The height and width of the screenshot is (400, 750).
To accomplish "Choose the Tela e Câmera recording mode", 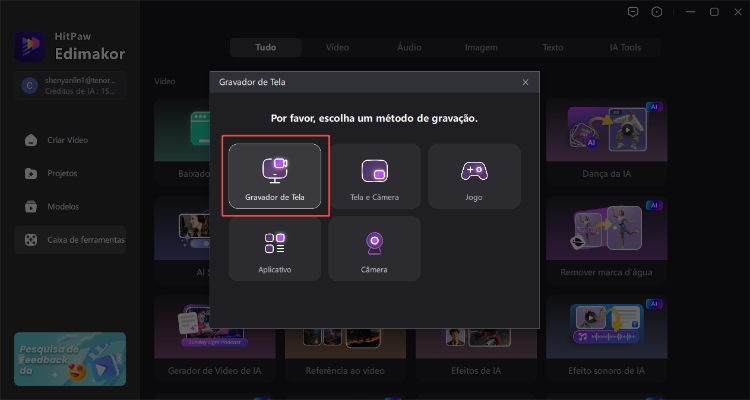I will [x=374, y=176].
